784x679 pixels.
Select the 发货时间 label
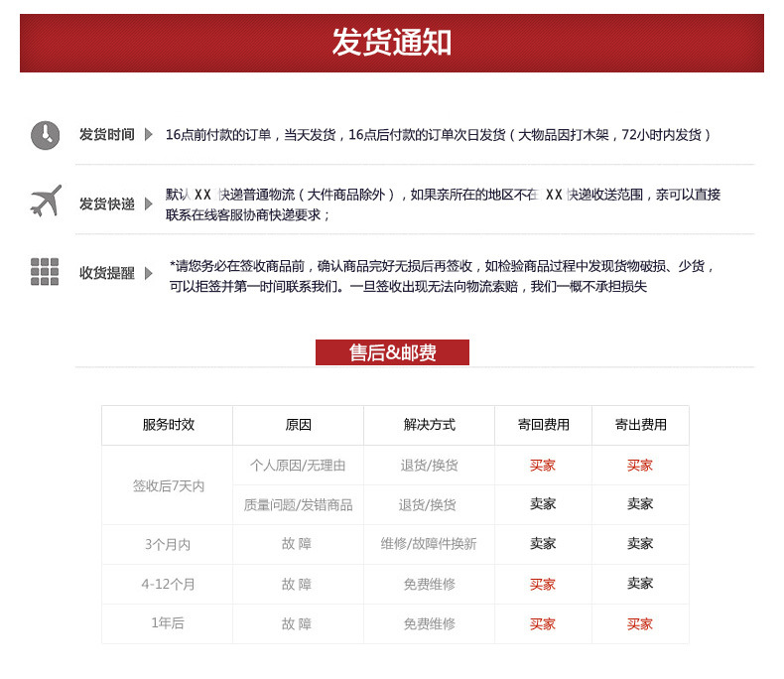coord(107,134)
